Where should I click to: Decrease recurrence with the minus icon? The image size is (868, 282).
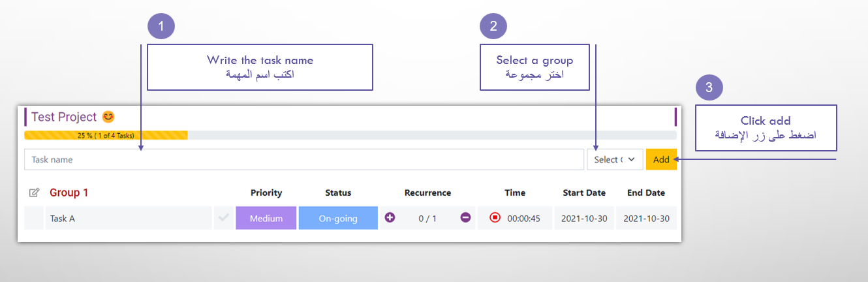coord(465,218)
